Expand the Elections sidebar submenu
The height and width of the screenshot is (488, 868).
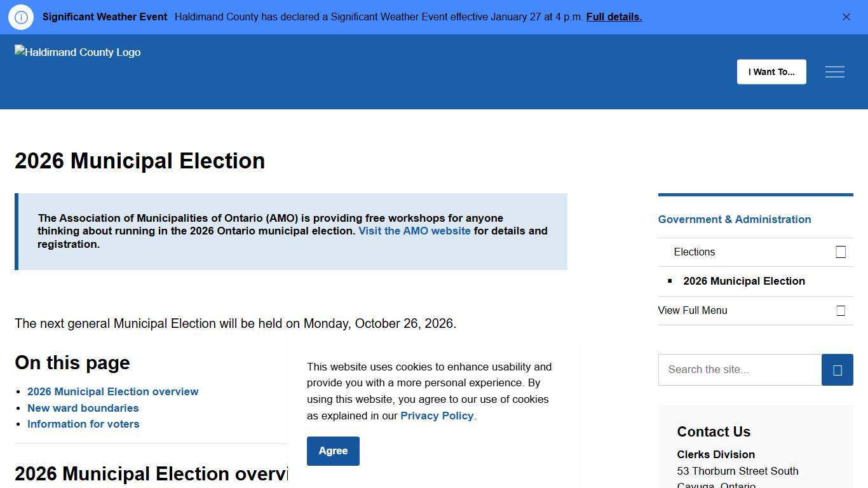tap(841, 252)
